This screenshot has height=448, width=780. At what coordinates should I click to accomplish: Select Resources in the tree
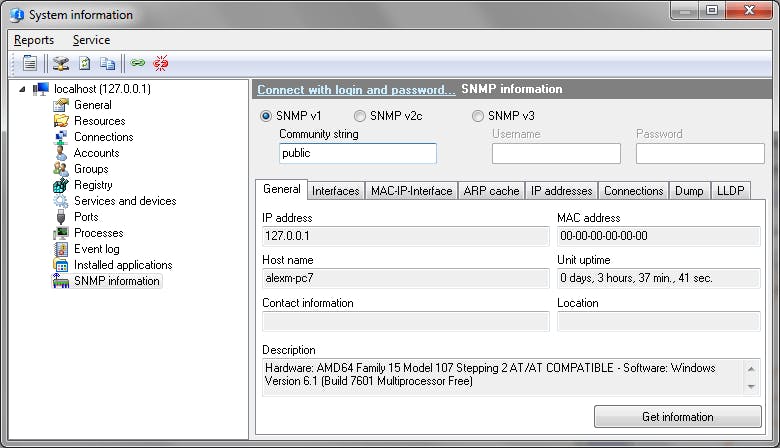99,121
